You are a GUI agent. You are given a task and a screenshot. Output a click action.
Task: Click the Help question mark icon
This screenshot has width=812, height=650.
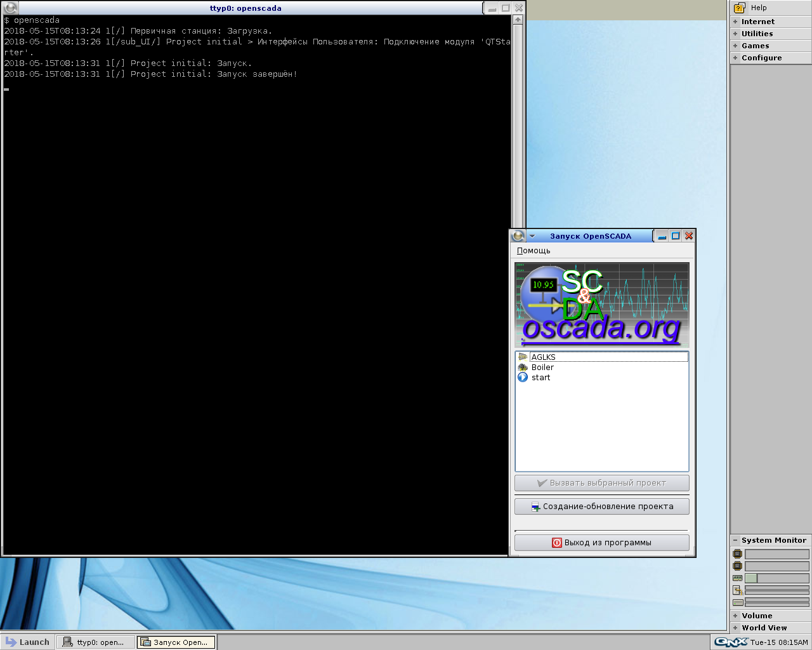(739, 8)
